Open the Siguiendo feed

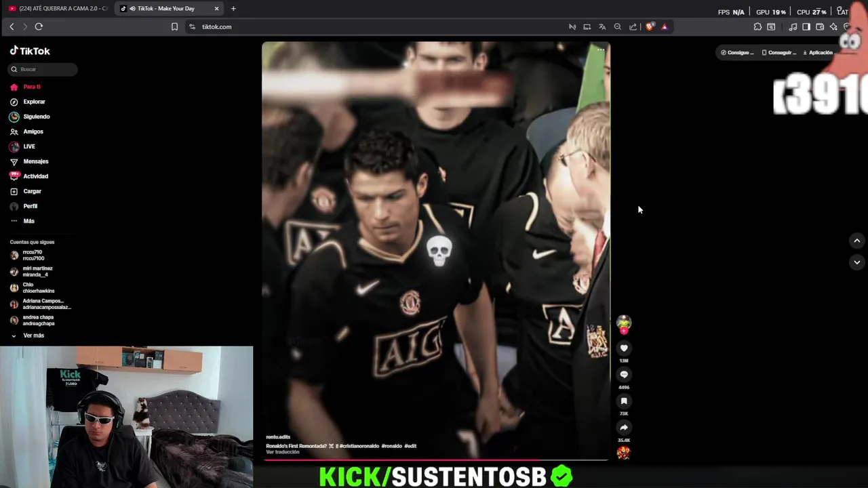pos(30,117)
